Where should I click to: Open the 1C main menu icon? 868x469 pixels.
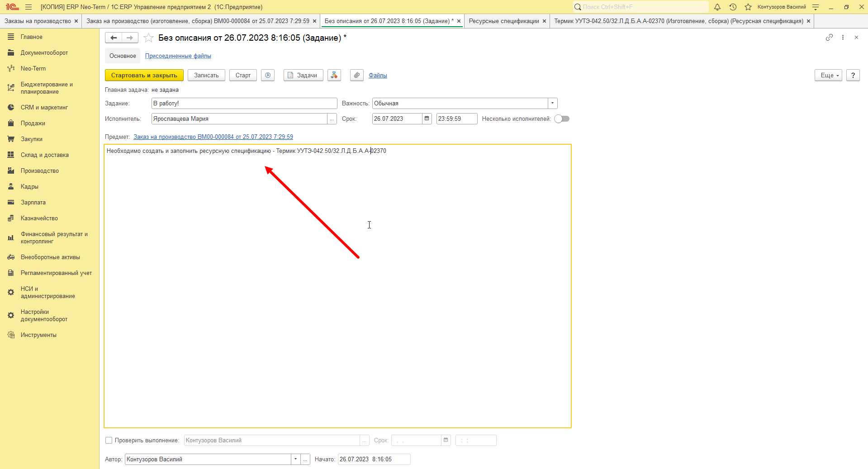point(12,7)
